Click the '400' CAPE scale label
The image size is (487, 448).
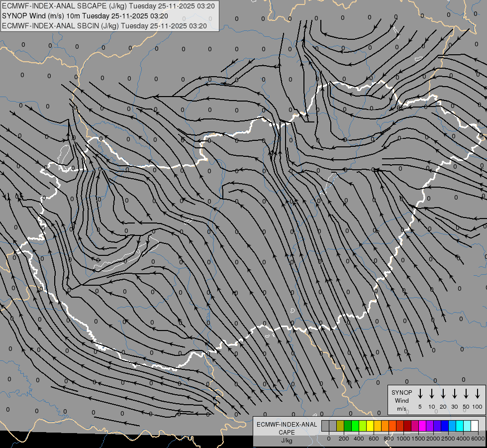[x=359, y=439]
